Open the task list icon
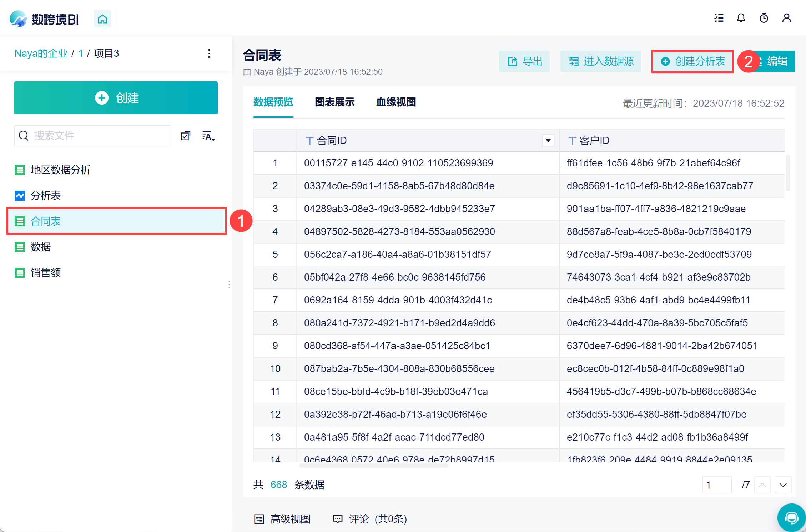 tap(719, 18)
